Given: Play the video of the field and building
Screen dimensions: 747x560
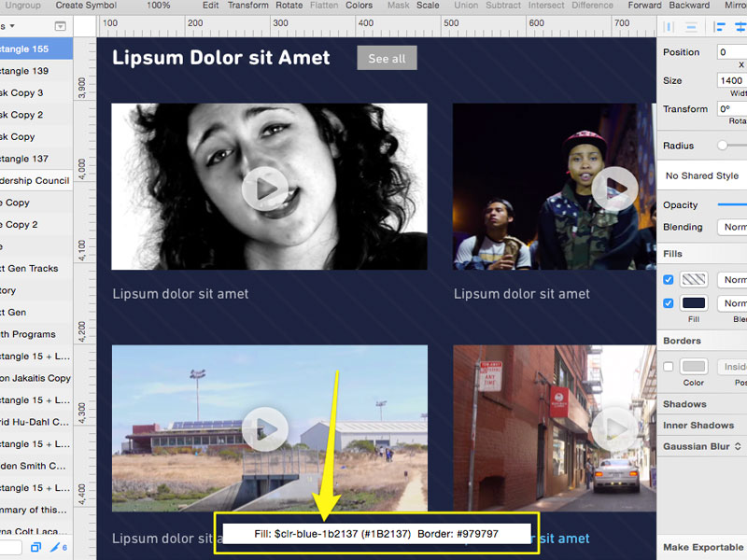Looking at the screenshot, I should (x=265, y=429).
